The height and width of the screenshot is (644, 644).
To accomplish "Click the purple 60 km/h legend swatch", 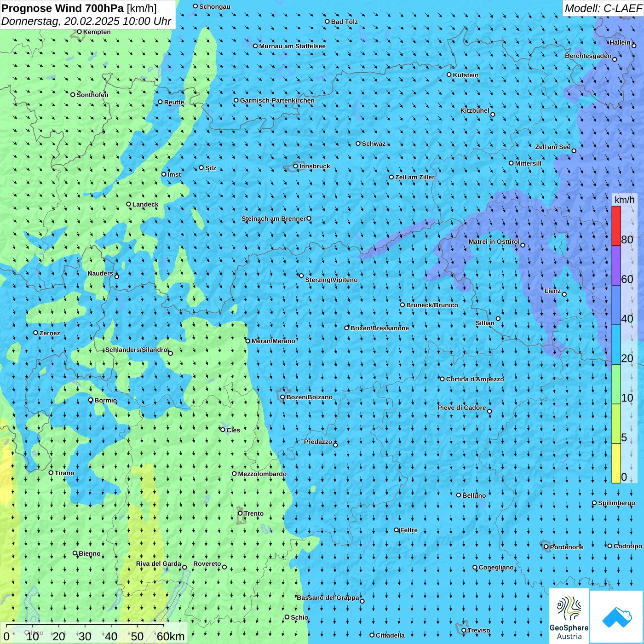I will pos(616,265).
